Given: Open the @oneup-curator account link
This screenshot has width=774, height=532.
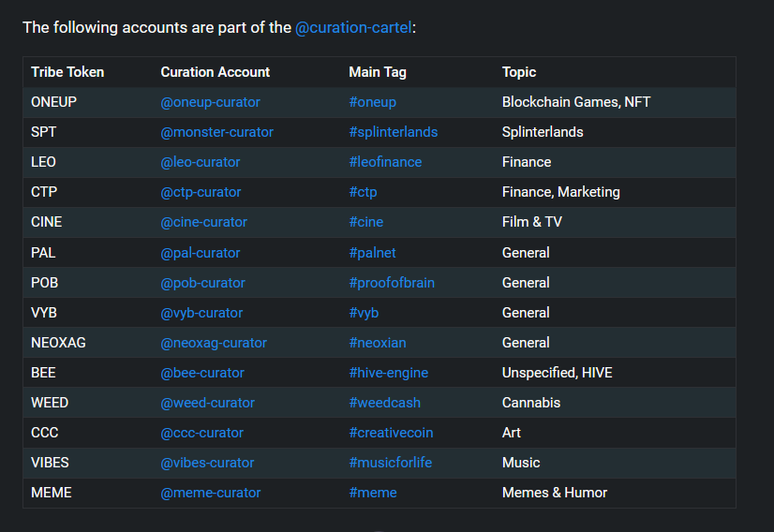Looking at the screenshot, I should 210,102.
